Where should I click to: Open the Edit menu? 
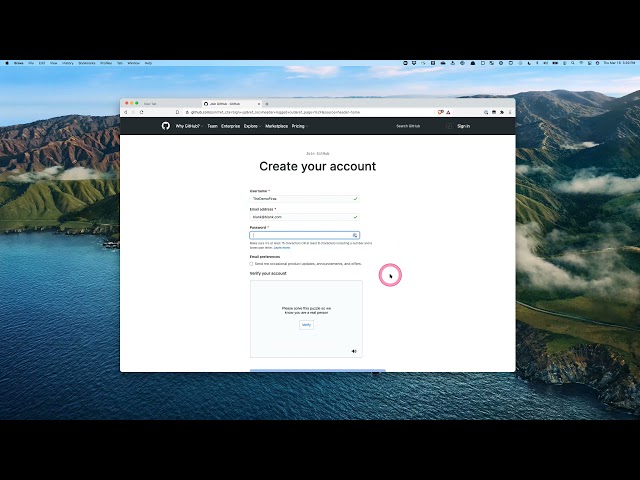click(x=42, y=63)
